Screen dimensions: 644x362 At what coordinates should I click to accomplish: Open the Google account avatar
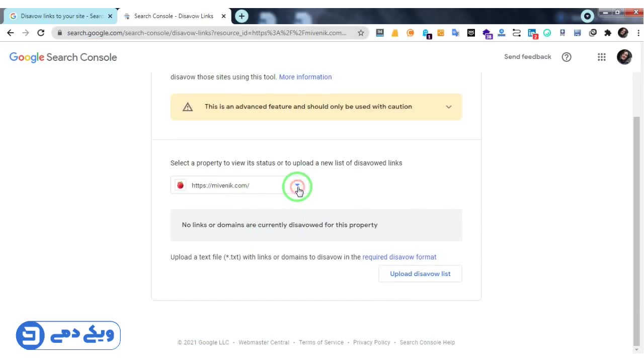click(x=624, y=57)
